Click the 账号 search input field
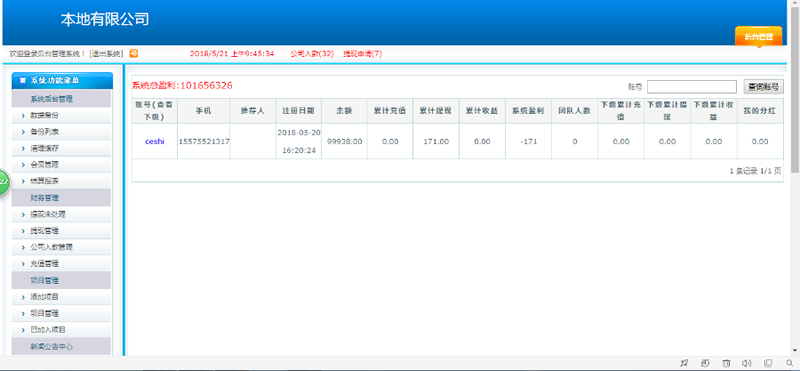 (692, 87)
